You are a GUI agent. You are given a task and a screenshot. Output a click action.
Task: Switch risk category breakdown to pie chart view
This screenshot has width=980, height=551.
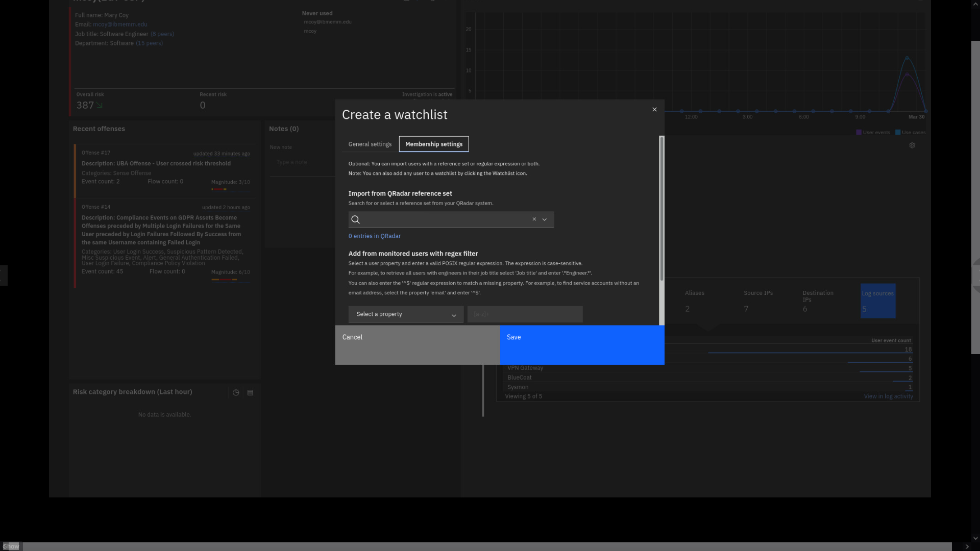[236, 393]
